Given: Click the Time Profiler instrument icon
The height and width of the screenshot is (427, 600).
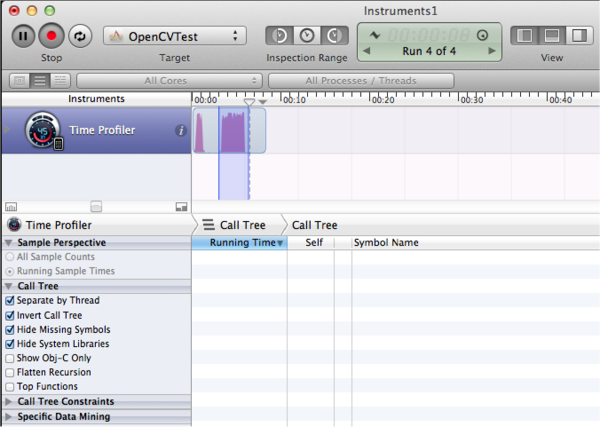Looking at the screenshot, I should click(43, 130).
